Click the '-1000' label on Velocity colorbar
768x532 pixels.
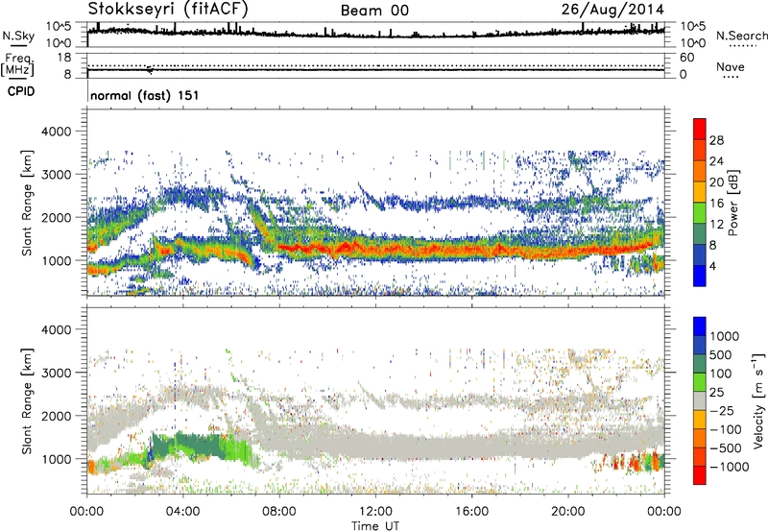click(729, 467)
